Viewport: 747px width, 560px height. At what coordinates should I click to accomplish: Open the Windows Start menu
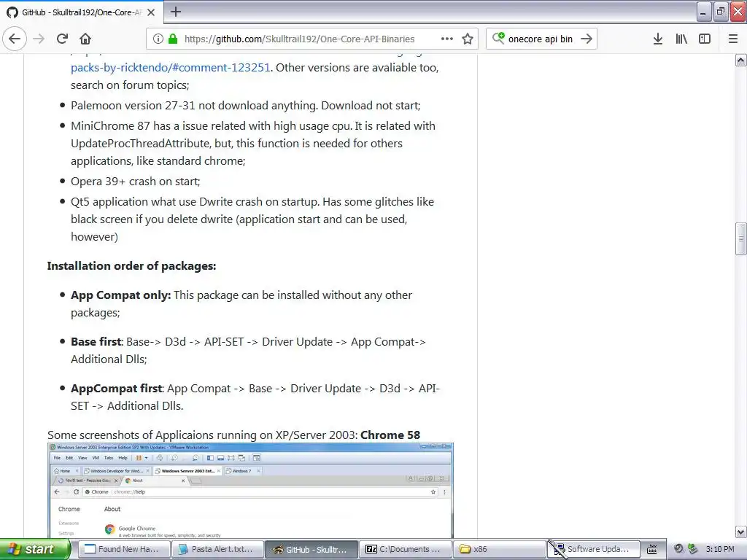coord(35,549)
